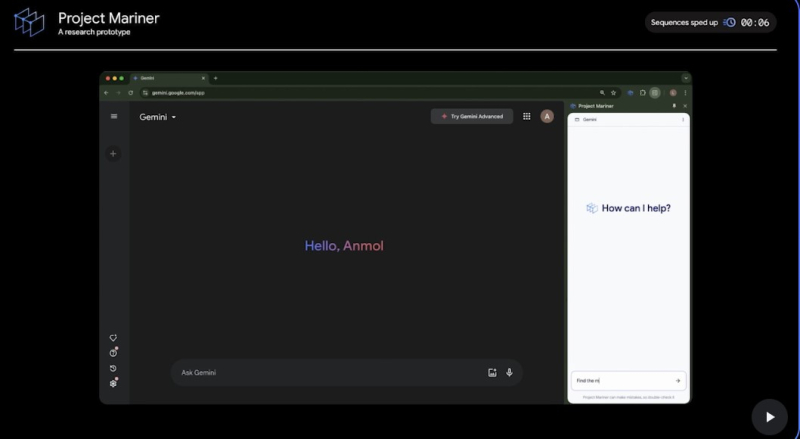800x439 pixels.
Task: Click the upload image icon in prompt bar
Action: coord(492,373)
